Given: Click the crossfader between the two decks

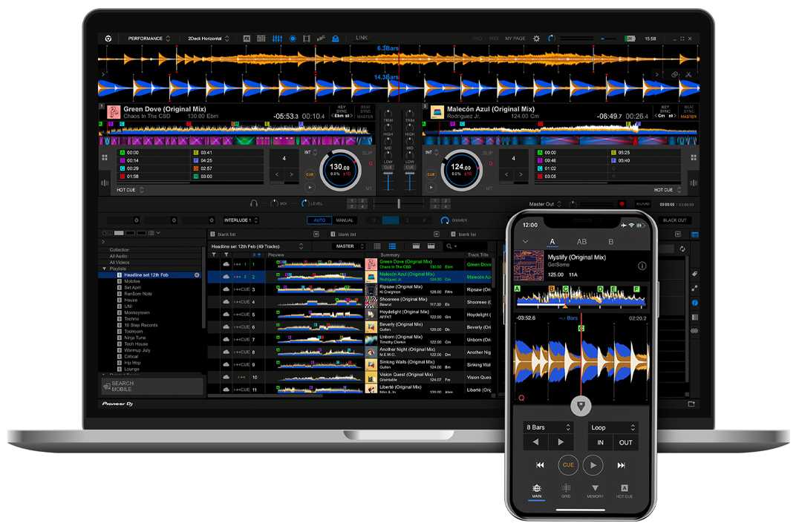Looking at the screenshot, I should point(399,203).
